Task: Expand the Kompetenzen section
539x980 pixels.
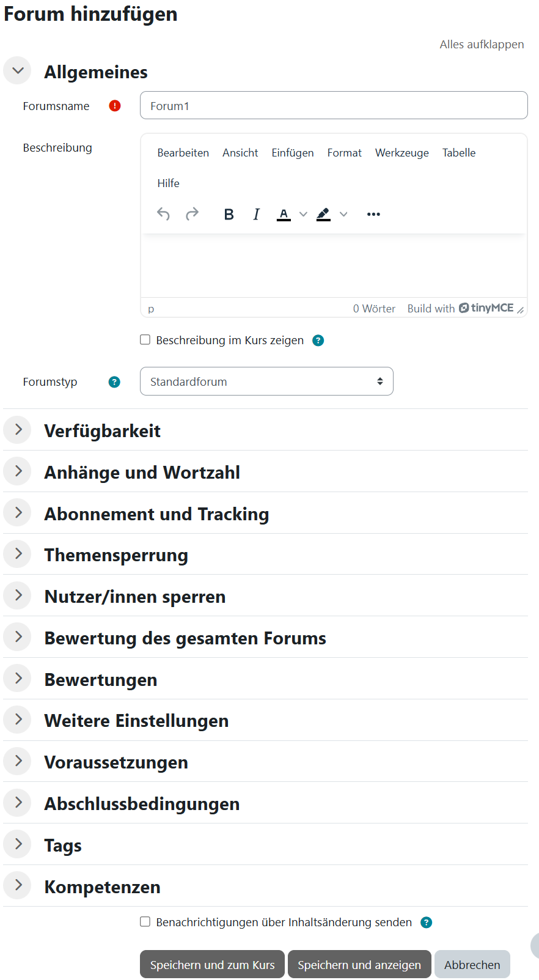Action: click(18, 886)
